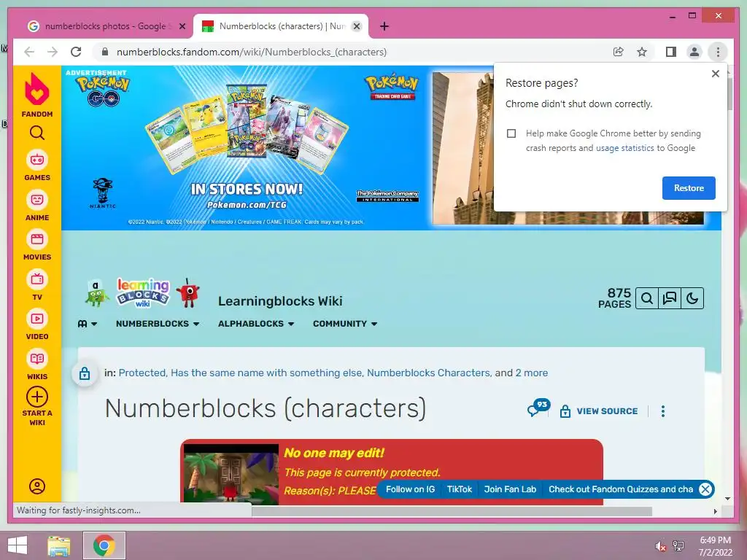Click Join Fan Lab
Screen dimensions: 747x560
click(x=510, y=489)
